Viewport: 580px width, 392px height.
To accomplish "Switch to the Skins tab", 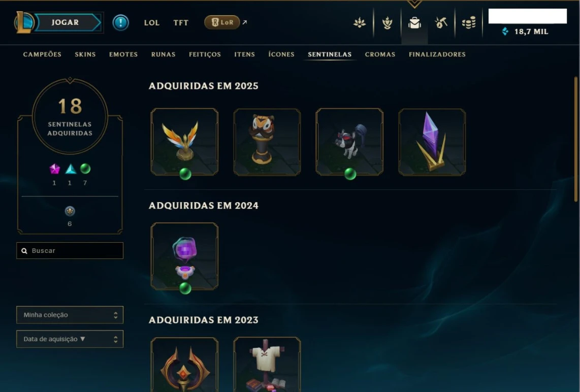I will (85, 54).
